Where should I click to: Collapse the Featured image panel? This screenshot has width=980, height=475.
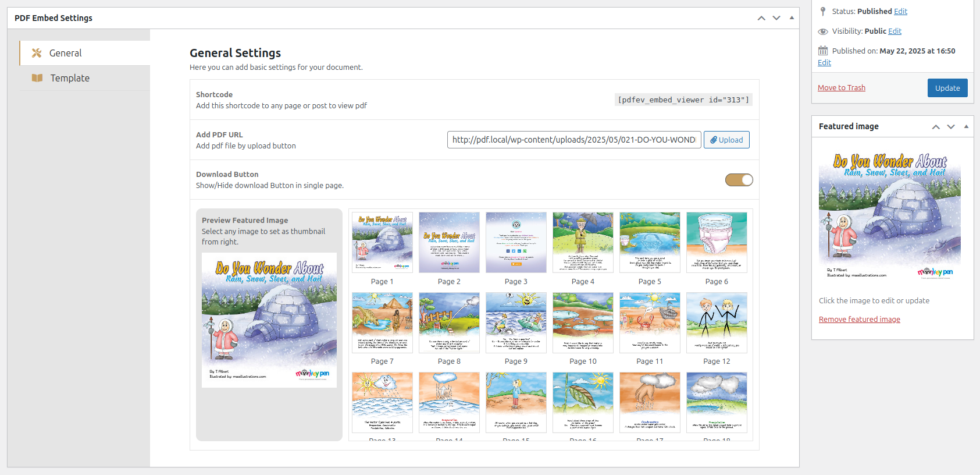point(966,126)
